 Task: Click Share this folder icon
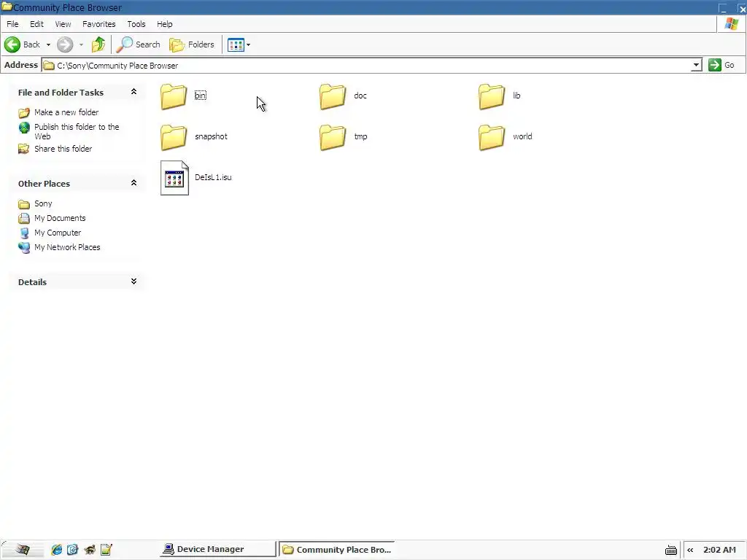[24, 149]
